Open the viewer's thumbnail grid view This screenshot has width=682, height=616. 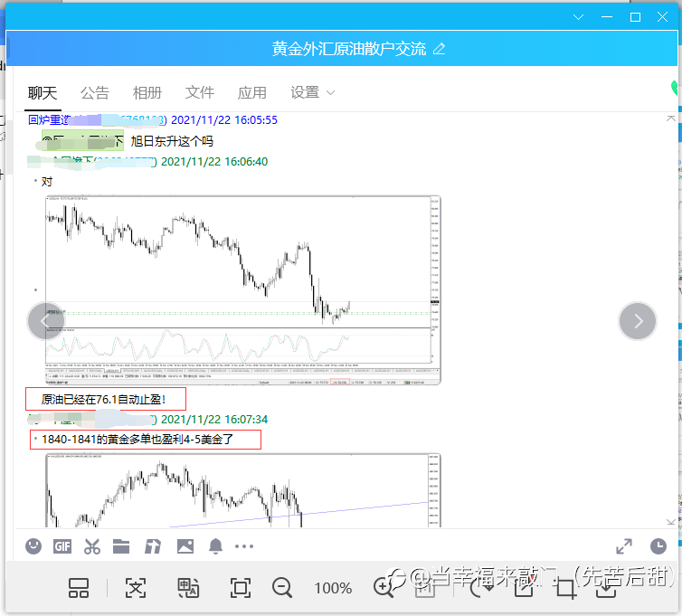pos(79,588)
